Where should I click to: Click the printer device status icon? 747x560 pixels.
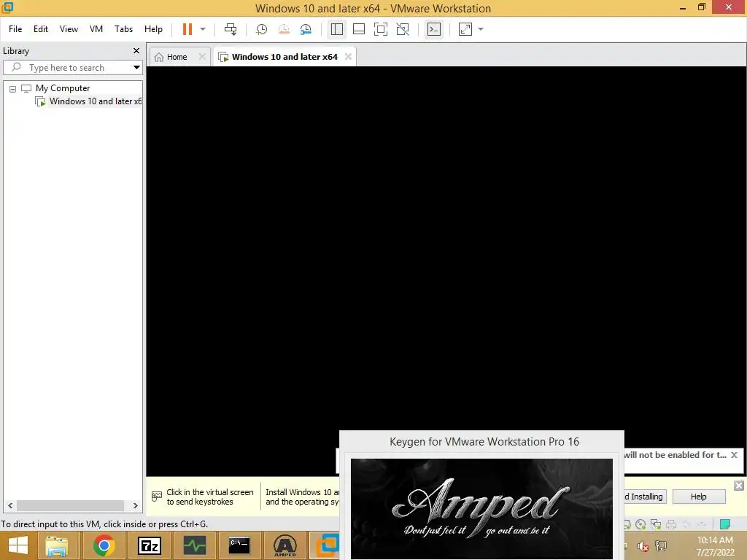coord(671,525)
